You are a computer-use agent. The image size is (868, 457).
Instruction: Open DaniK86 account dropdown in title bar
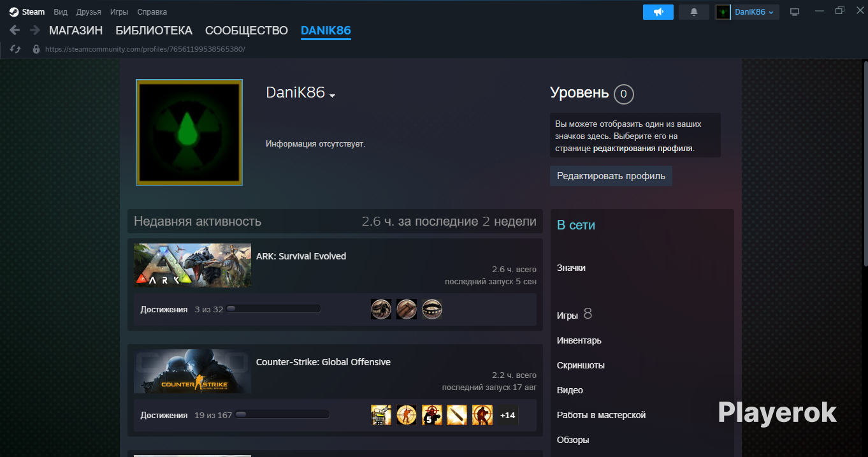click(x=755, y=12)
